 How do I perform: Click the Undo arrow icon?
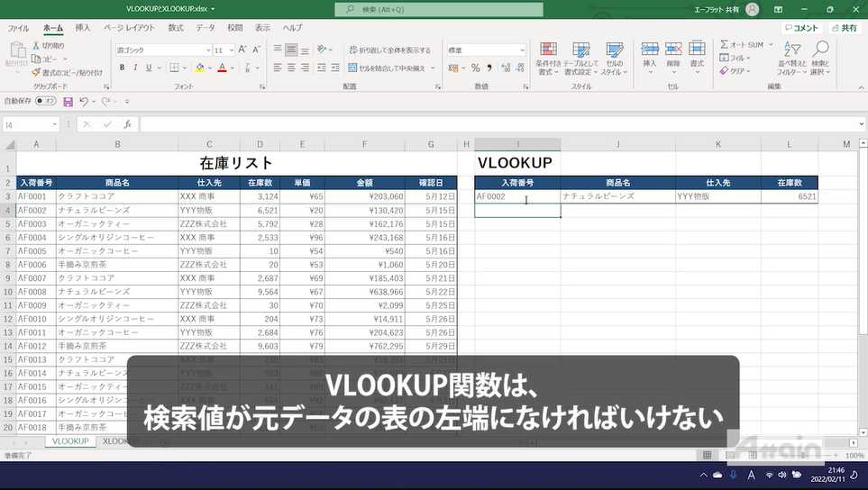[84, 101]
